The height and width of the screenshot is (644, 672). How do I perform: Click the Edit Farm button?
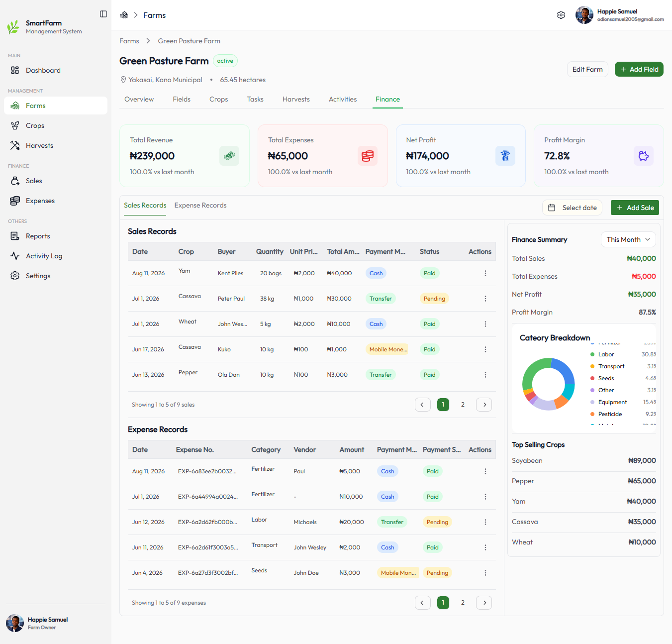coord(587,69)
